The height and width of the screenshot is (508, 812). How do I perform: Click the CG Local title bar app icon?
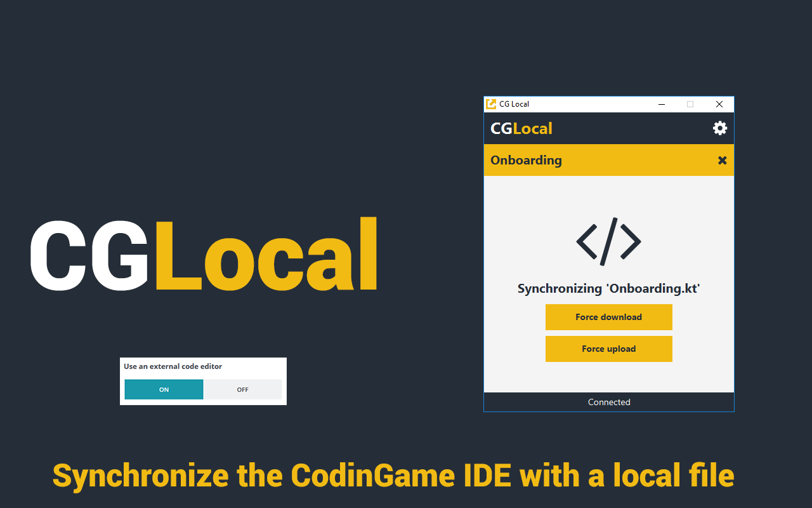click(x=490, y=104)
